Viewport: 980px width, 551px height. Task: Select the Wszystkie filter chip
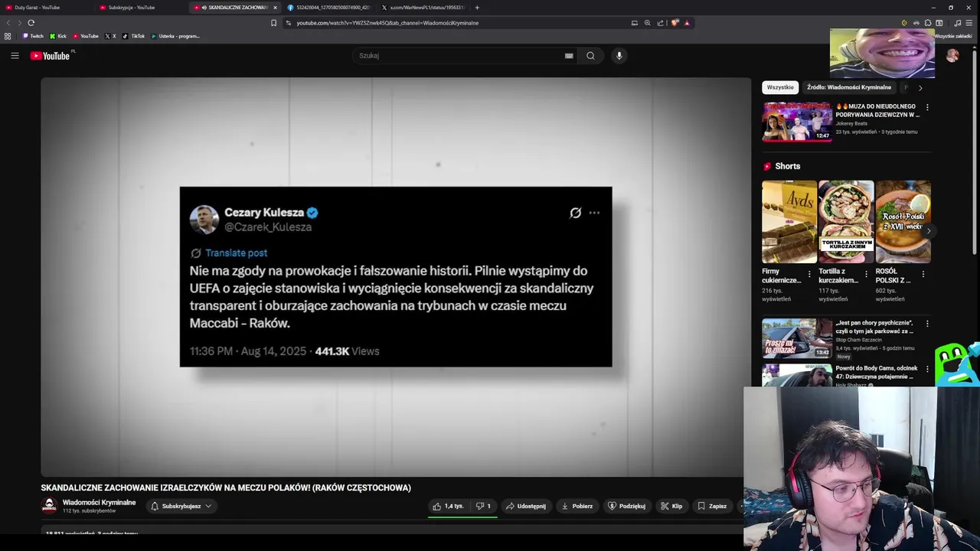780,87
